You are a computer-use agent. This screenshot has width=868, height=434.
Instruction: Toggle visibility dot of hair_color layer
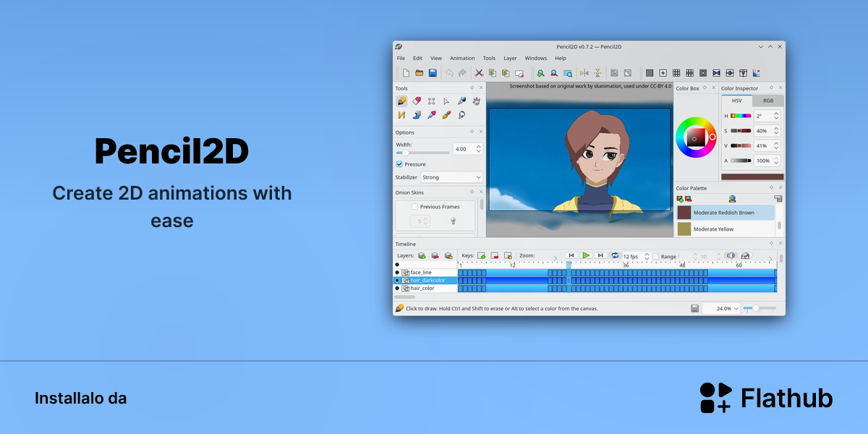point(397,288)
